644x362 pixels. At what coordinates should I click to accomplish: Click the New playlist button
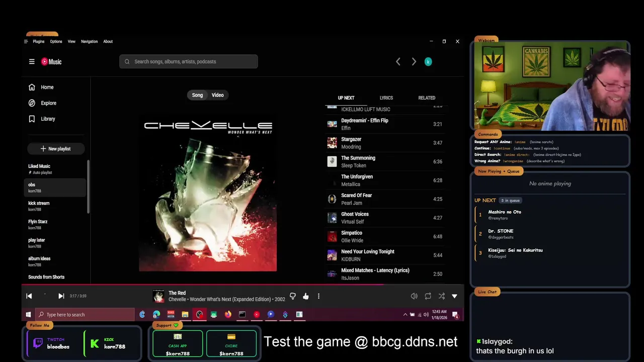(56, 149)
